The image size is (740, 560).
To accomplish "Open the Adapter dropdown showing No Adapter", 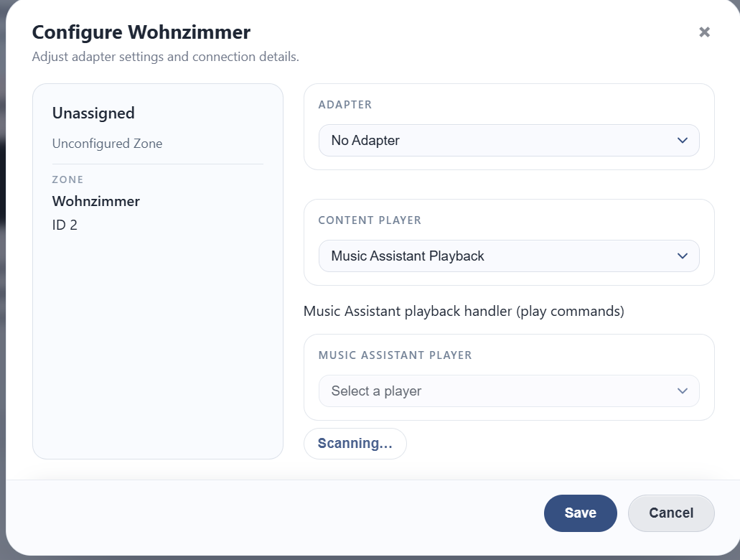I will [x=502, y=141].
